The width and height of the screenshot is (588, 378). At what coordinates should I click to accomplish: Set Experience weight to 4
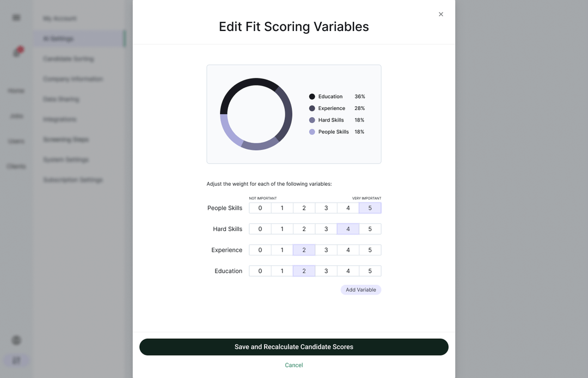(x=348, y=250)
